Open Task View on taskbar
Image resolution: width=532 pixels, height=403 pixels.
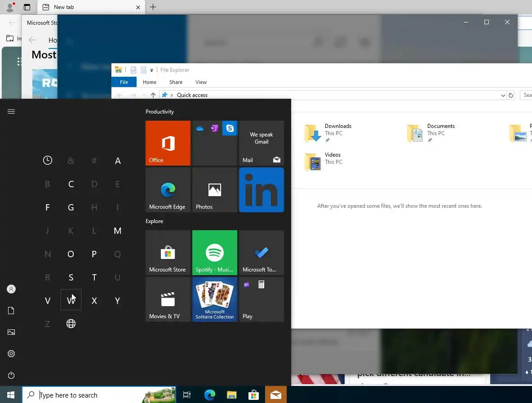(x=186, y=395)
